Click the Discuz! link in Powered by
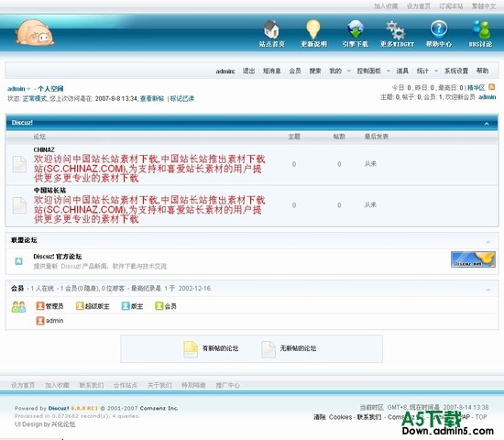The image size is (504, 440). (x=59, y=408)
